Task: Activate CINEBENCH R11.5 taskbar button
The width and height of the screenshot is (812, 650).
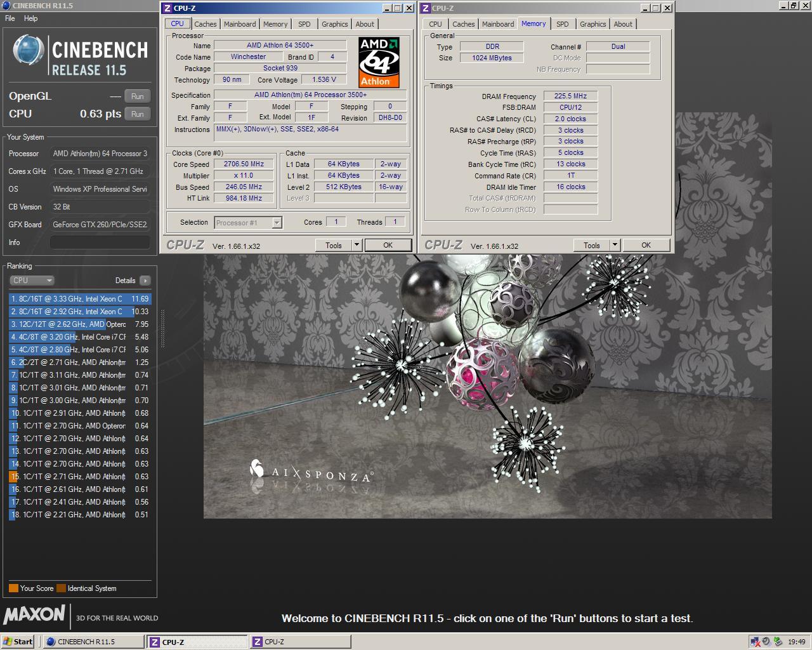Action: coord(93,642)
